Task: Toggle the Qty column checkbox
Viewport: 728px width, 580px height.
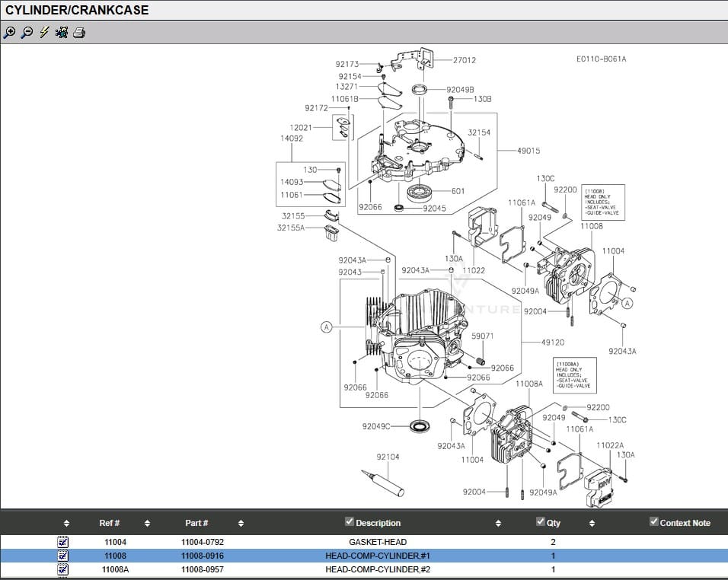Action: [x=541, y=521]
